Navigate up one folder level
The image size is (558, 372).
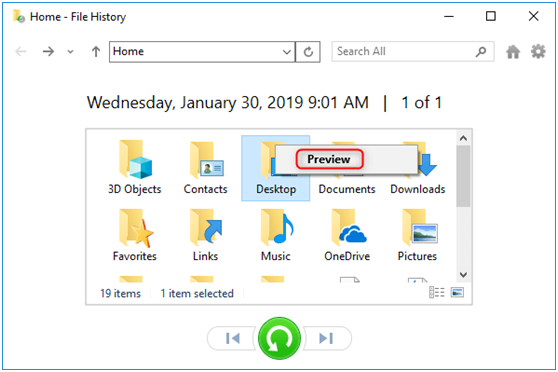96,52
